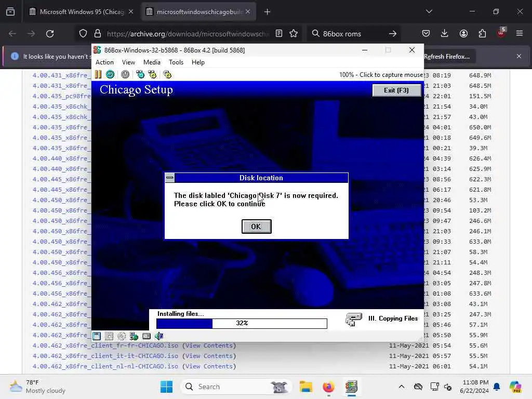
Task: Click the Firefox taskbar icon
Action: pos(328,387)
